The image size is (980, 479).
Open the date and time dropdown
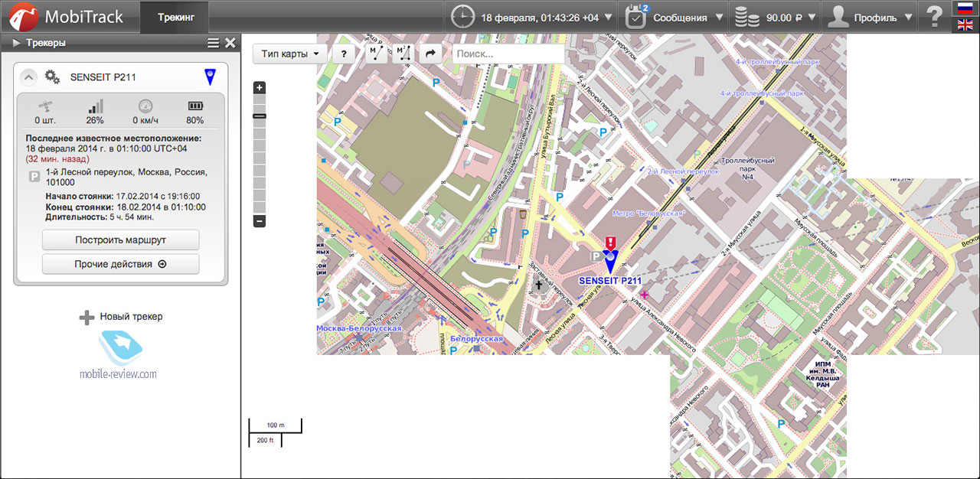pos(532,17)
